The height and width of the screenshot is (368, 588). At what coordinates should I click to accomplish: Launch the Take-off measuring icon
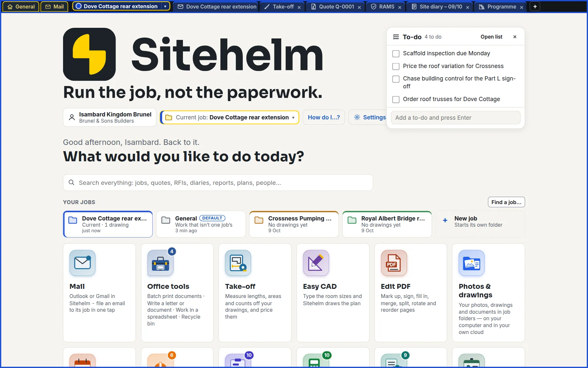tap(238, 263)
